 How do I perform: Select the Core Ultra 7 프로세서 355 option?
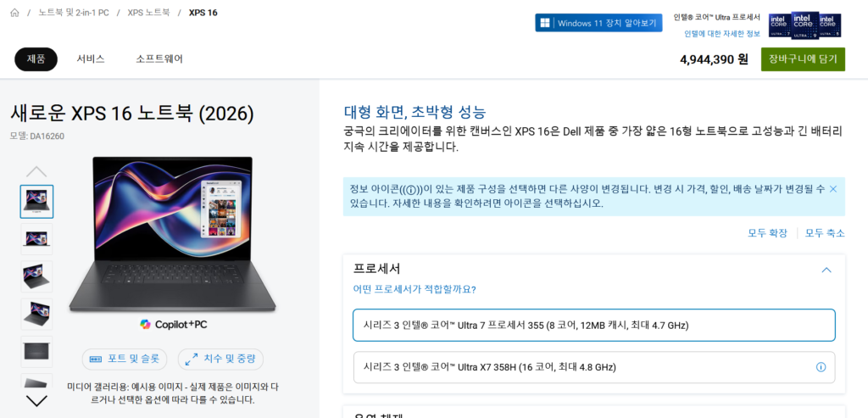pos(593,325)
